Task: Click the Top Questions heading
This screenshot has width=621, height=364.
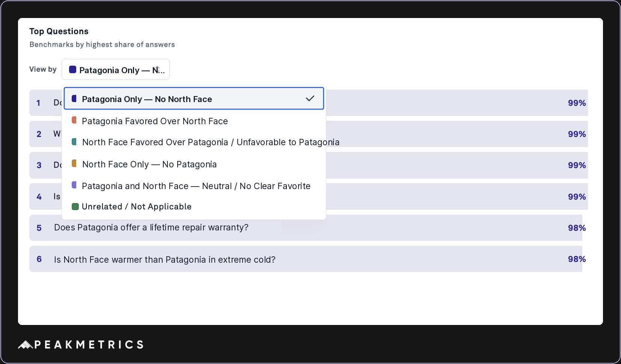Action: point(59,31)
